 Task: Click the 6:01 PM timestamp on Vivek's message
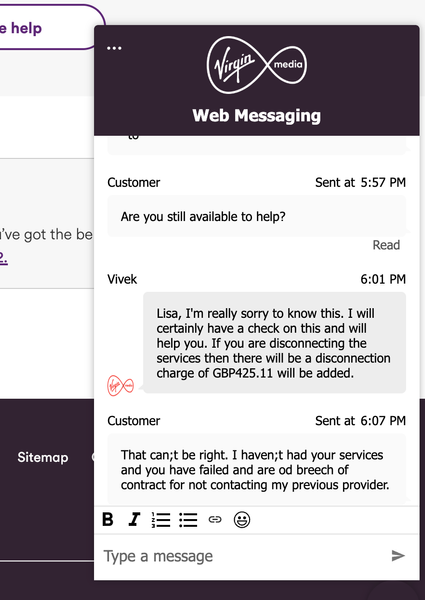(x=383, y=279)
